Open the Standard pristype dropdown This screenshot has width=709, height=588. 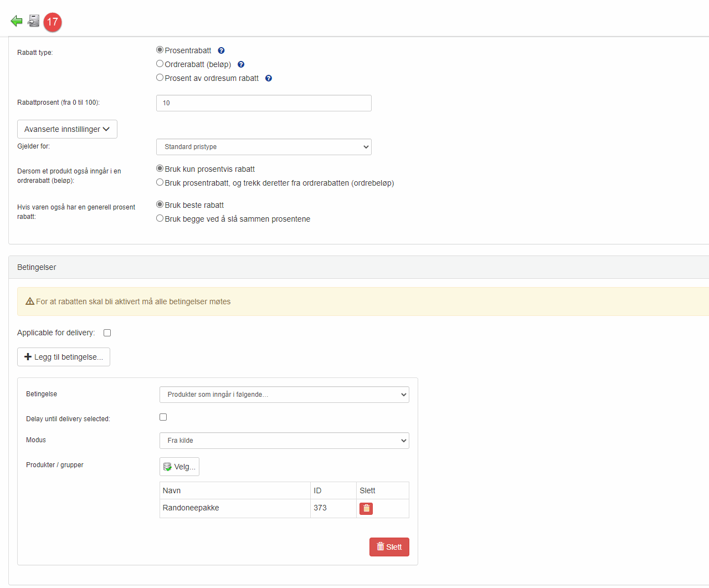tap(264, 147)
